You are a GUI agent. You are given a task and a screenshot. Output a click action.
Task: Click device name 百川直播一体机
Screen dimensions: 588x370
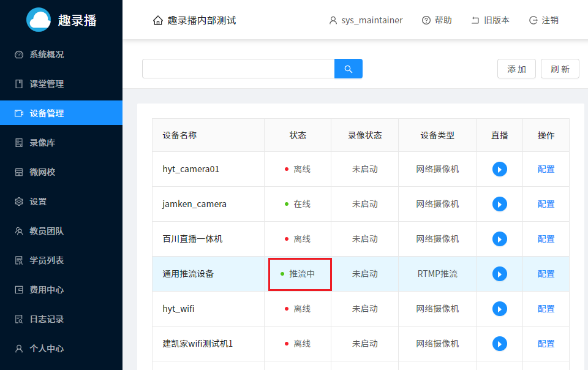tap(192, 239)
